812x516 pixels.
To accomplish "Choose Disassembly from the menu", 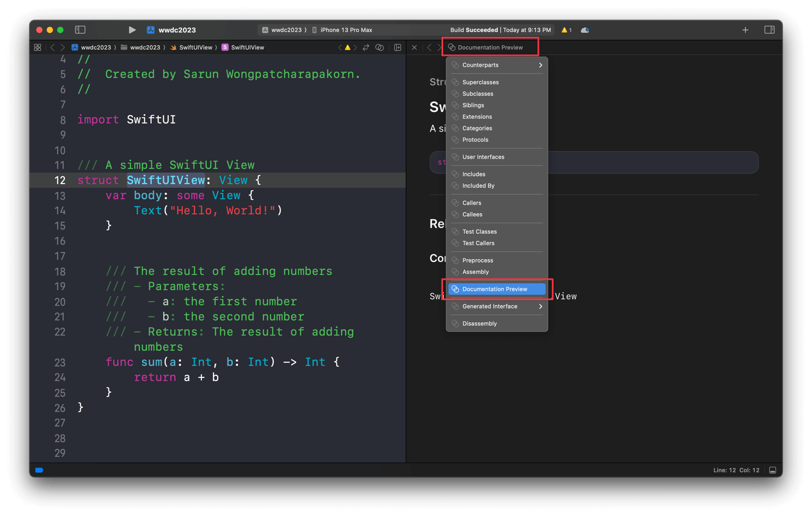I will pos(497,324).
